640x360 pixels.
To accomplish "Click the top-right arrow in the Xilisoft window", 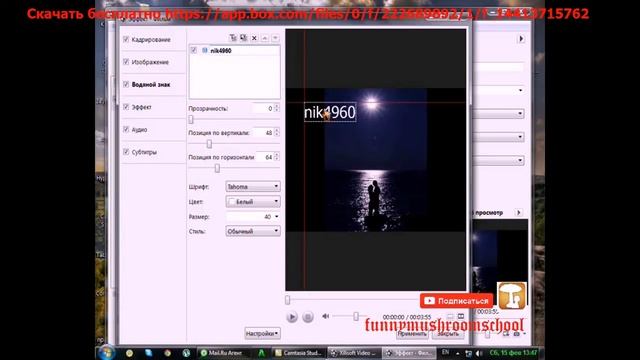I will point(521,39).
